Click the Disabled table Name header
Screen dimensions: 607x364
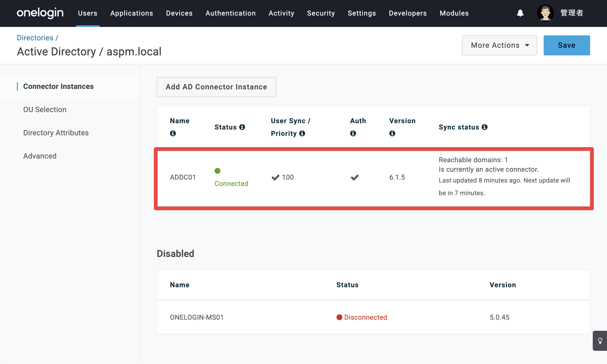pyautogui.click(x=180, y=285)
